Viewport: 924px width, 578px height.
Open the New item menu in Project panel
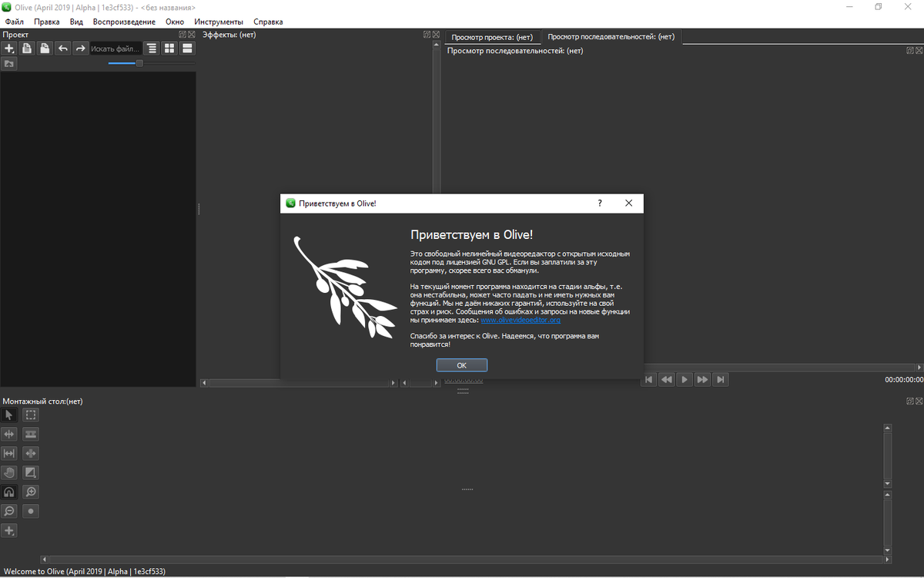[x=9, y=49]
